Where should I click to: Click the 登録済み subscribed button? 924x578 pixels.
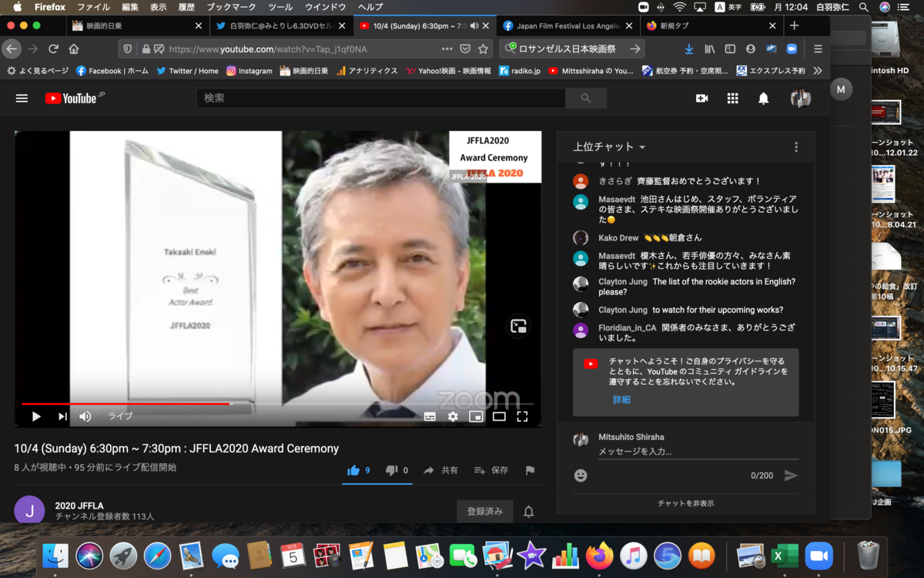tap(485, 511)
